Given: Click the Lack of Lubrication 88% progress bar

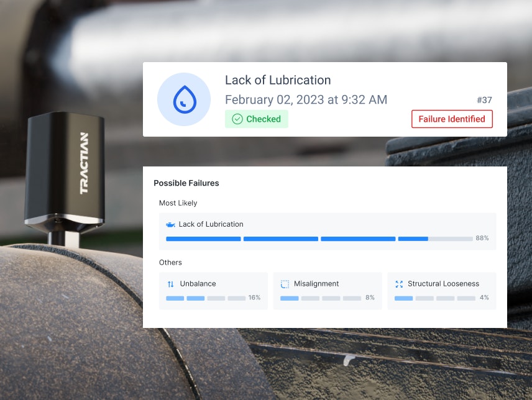Looking at the screenshot, I should [319, 239].
